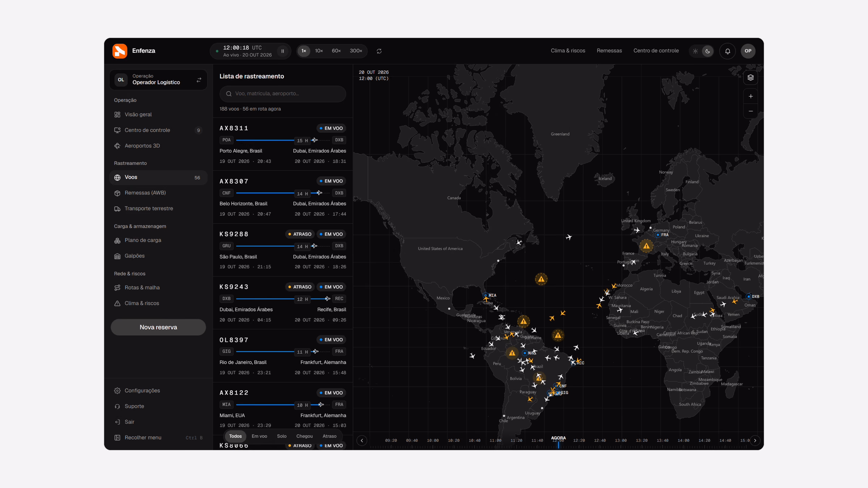This screenshot has height=488, width=868.
Task: Open the map layers panel
Action: [750, 78]
